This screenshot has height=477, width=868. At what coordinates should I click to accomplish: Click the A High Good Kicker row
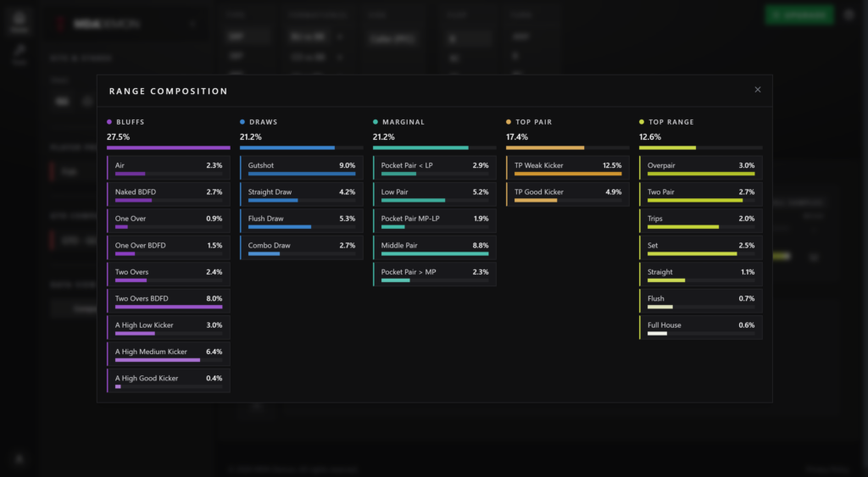tap(169, 380)
